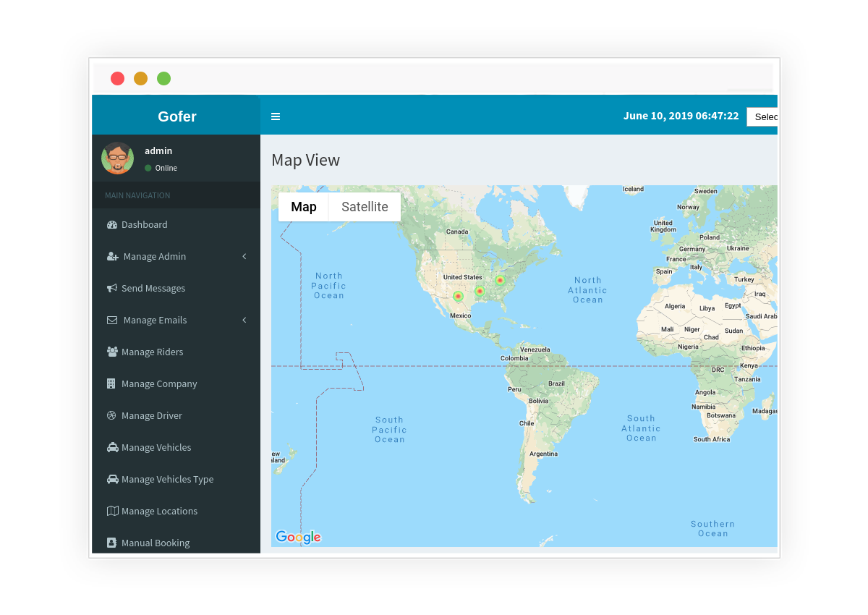Click the heatmap marker near Mexico border

(x=458, y=296)
